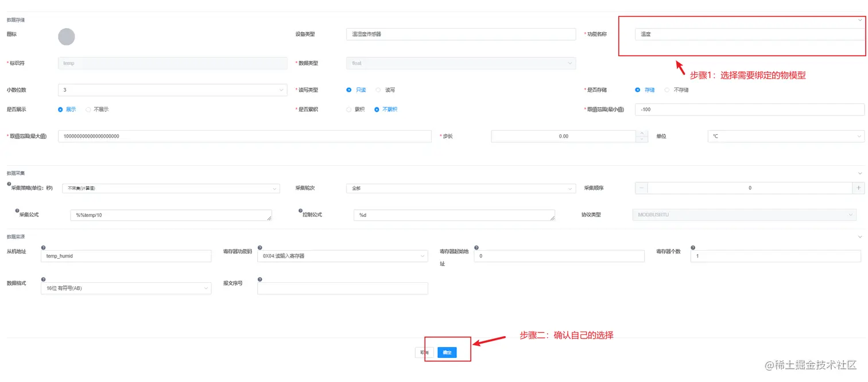
Task: Open 寄存器功能码 dropdown 0X04
Action: click(x=343, y=256)
